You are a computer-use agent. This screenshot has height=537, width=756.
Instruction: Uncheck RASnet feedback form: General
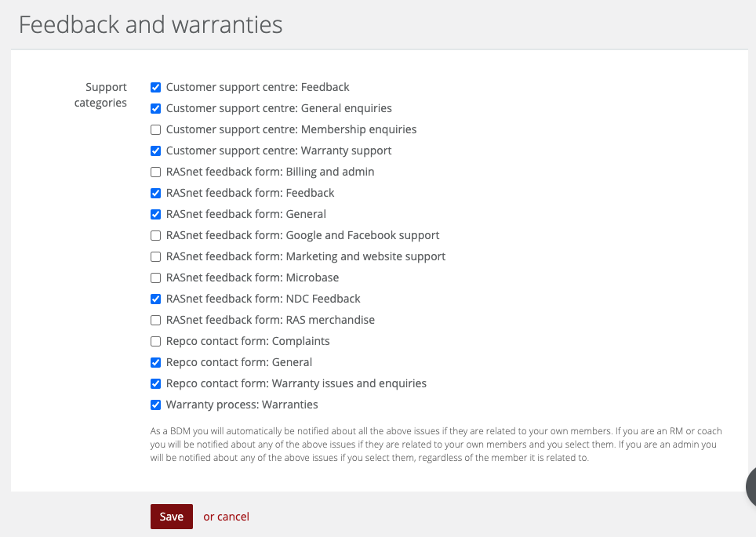[x=155, y=215]
